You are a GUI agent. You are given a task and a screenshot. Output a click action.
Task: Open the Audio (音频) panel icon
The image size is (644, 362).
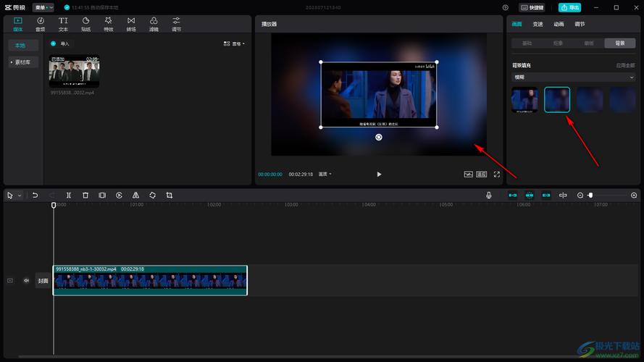tap(41, 24)
